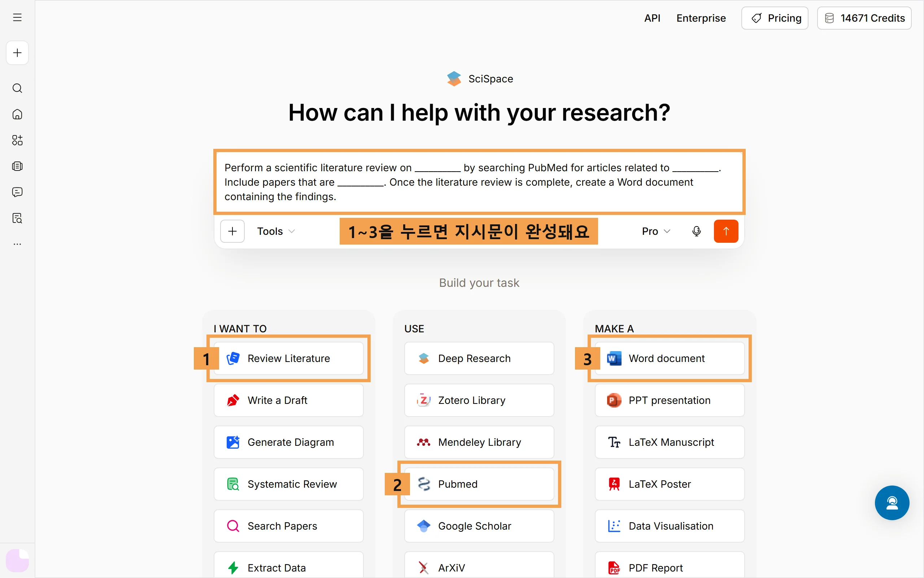
Task: Open the blue support chat bubble
Action: [x=892, y=503]
